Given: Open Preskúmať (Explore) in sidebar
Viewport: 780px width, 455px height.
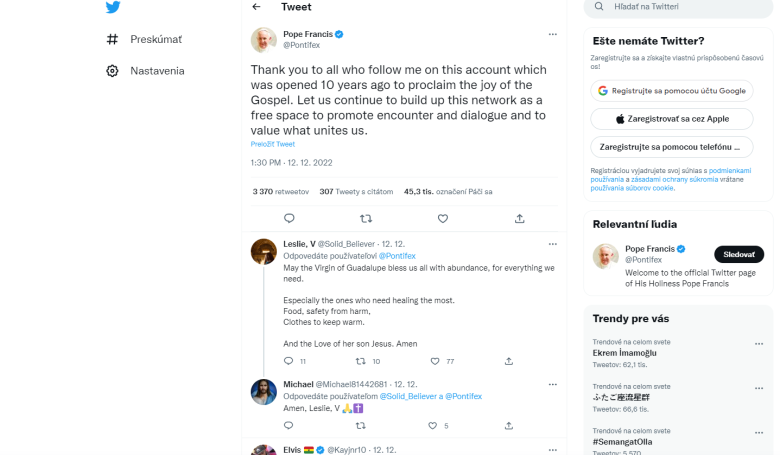Looking at the screenshot, I should (155, 39).
